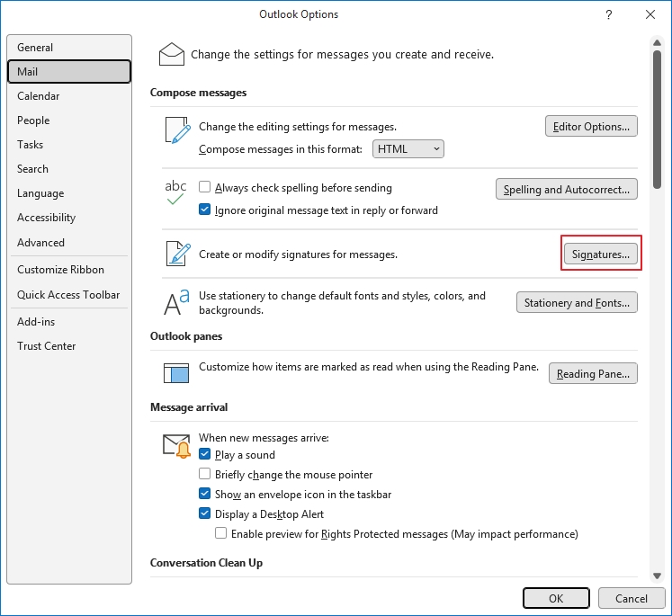Click the 'When new messages arrive:' label
The image size is (672, 616).
coord(264,438)
